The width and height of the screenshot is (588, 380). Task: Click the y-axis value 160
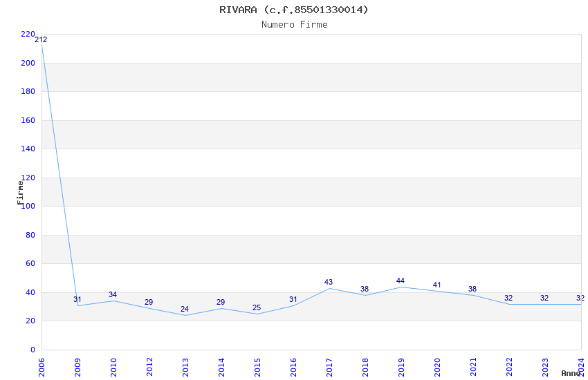tap(28, 120)
